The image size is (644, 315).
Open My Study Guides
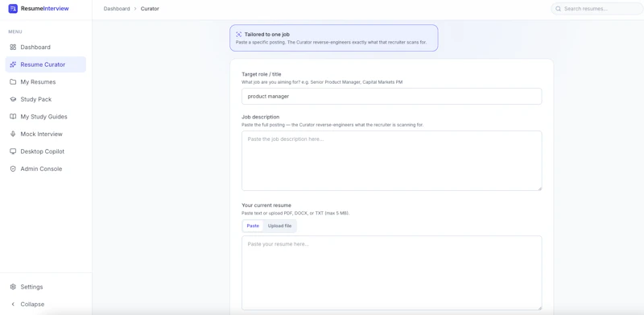point(46,116)
